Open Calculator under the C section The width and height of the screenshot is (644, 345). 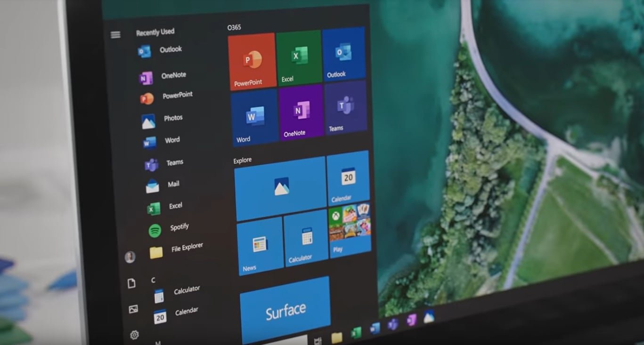(177, 293)
